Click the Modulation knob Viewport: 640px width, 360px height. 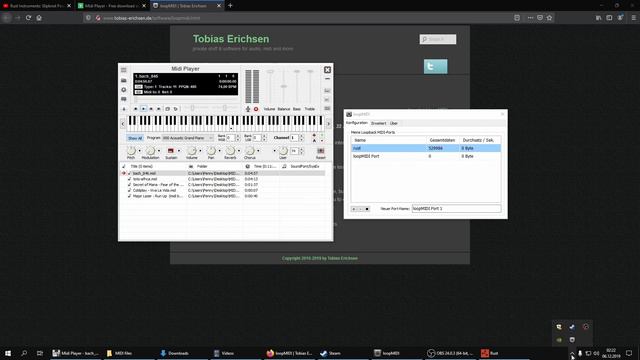click(x=150, y=151)
